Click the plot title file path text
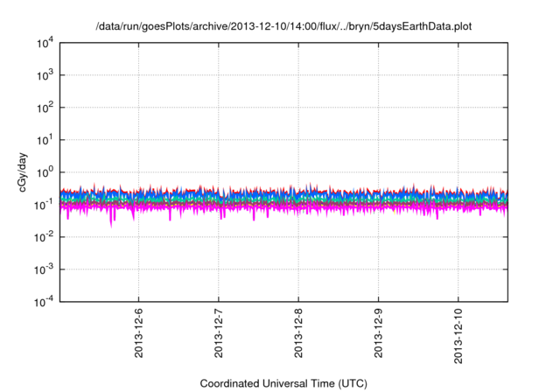Viewport: 560px width, 392px height. (x=283, y=26)
